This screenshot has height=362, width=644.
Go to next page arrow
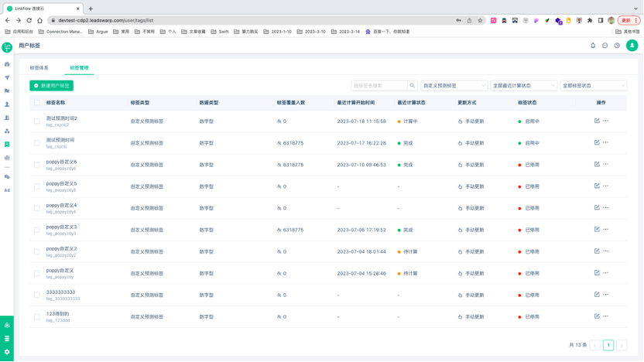(622, 345)
